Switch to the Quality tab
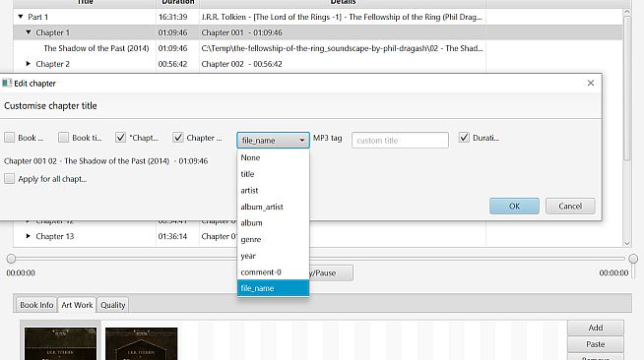This screenshot has height=360, width=644. [112, 305]
